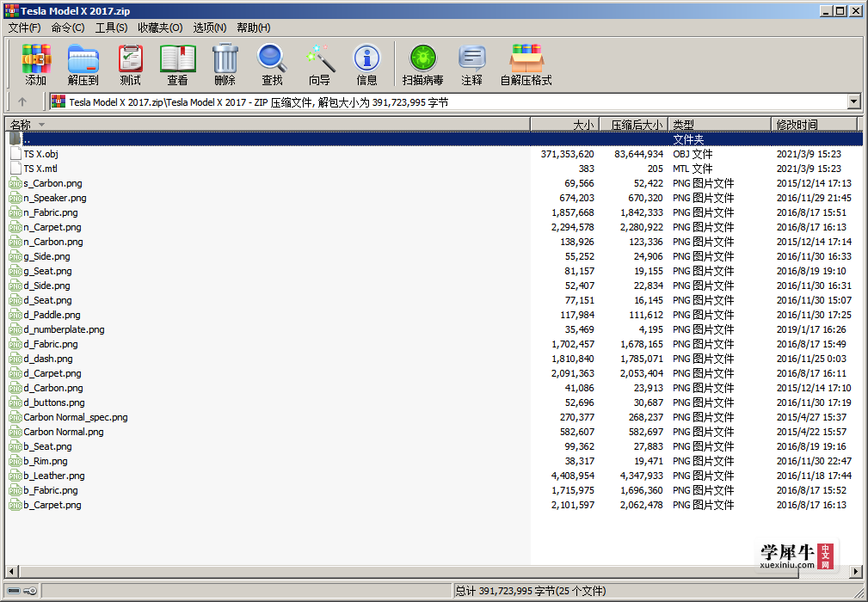The width and height of the screenshot is (868, 602).
Task: Select Carbon Normal_spec.png file name
Action: pyautogui.click(x=76, y=417)
